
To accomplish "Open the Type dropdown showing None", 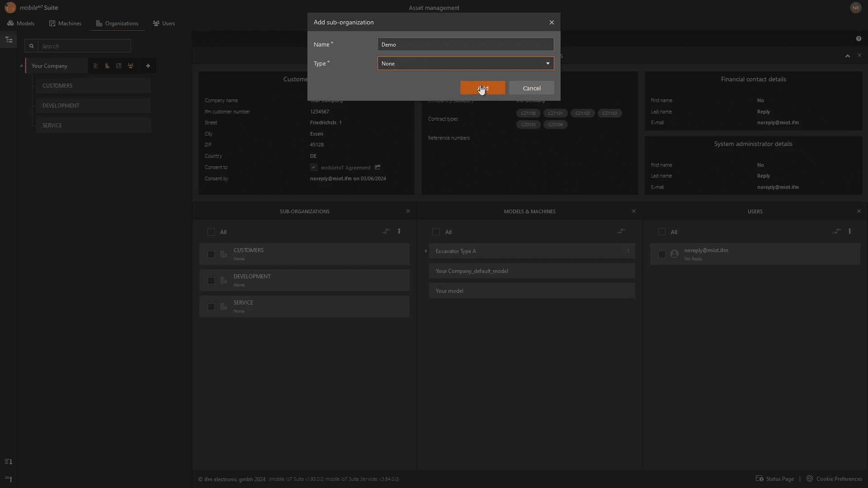I will click(x=465, y=64).
